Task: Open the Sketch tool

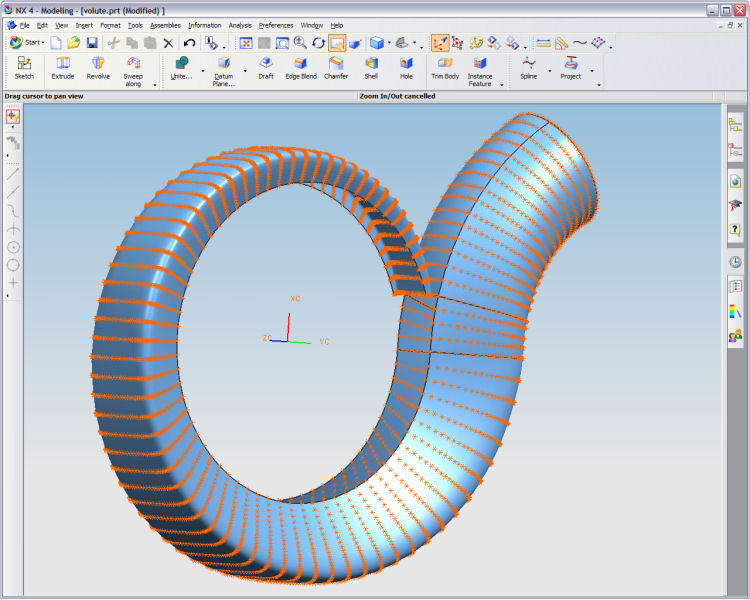Action: (24, 68)
